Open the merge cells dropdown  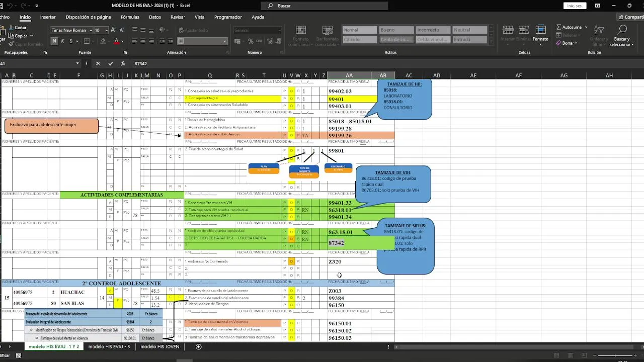[225, 41]
